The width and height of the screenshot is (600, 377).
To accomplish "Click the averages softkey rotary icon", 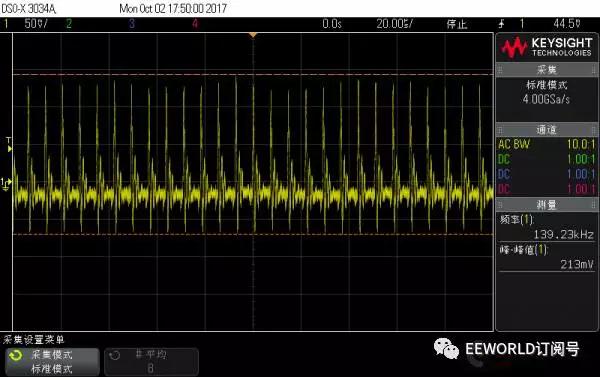I will click(114, 356).
